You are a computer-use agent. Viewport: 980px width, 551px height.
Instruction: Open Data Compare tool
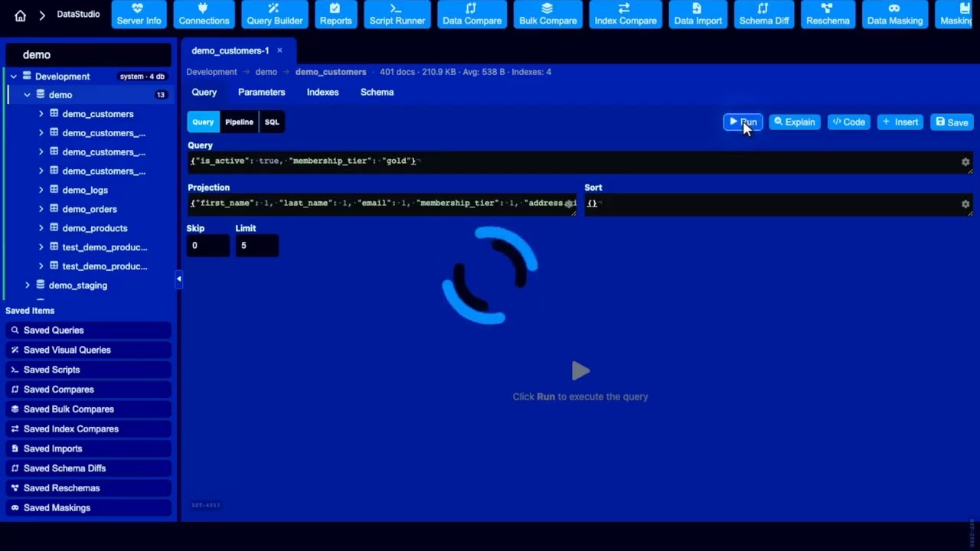[472, 15]
